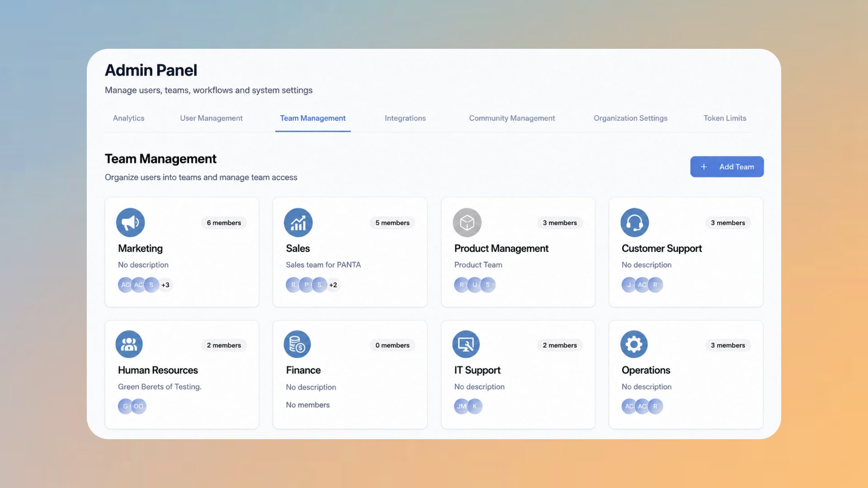Click the plus icon in Add Team

(704, 167)
